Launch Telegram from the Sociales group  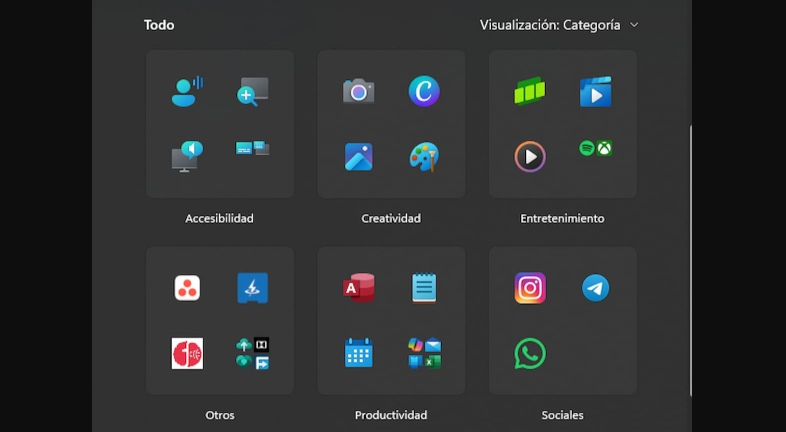[x=596, y=288]
